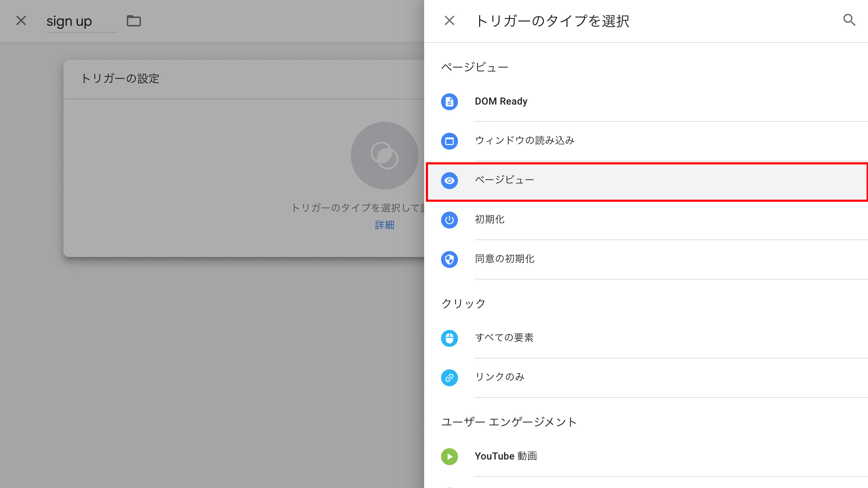Select リンクのみ click trigger
The height and width of the screenshot is (488, 868).
[x=646, y=378]
